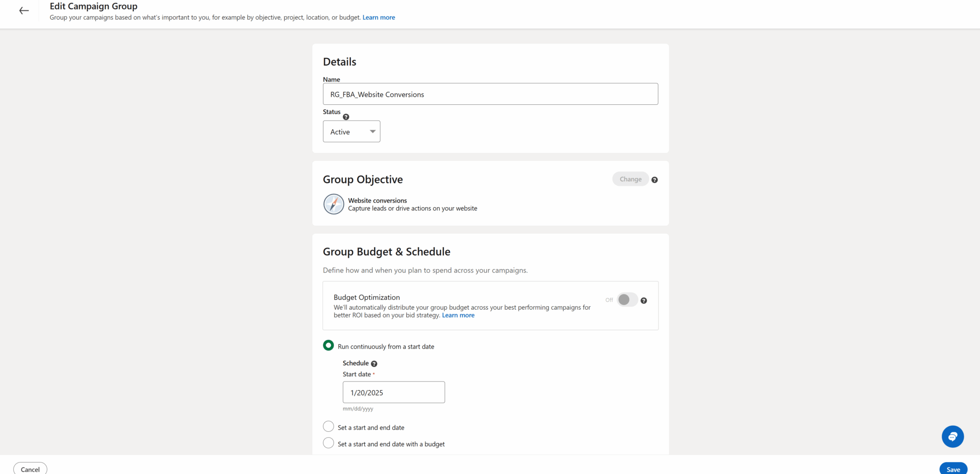This screenshot has width=980, height=474.
Task: Open Learn more link under Budget Optimization
Action: [x=458, y=316]
